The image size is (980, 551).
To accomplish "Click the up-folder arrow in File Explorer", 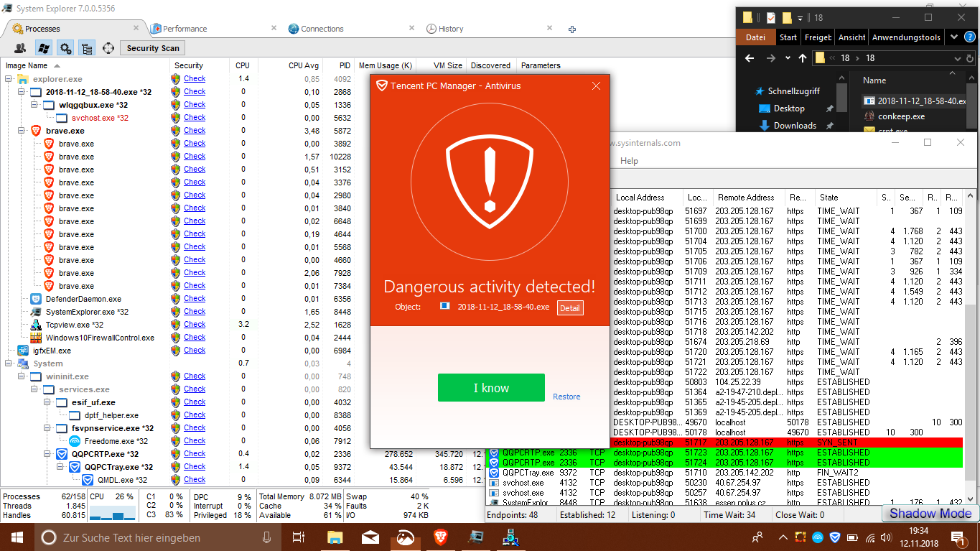I will 802,58.
